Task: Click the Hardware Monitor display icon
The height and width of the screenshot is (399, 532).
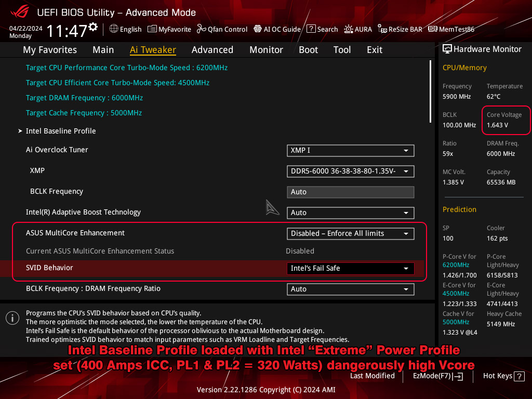Action: pyautogui.click(x=447, y=49)
